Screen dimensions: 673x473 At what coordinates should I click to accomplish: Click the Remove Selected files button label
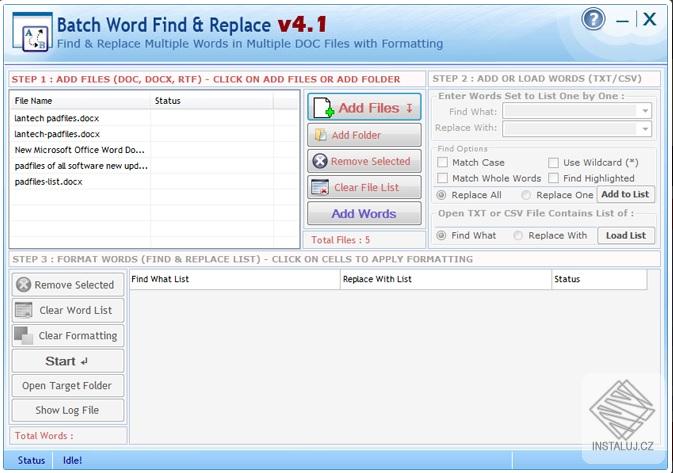pyautogui.click(x=370, y=161)
